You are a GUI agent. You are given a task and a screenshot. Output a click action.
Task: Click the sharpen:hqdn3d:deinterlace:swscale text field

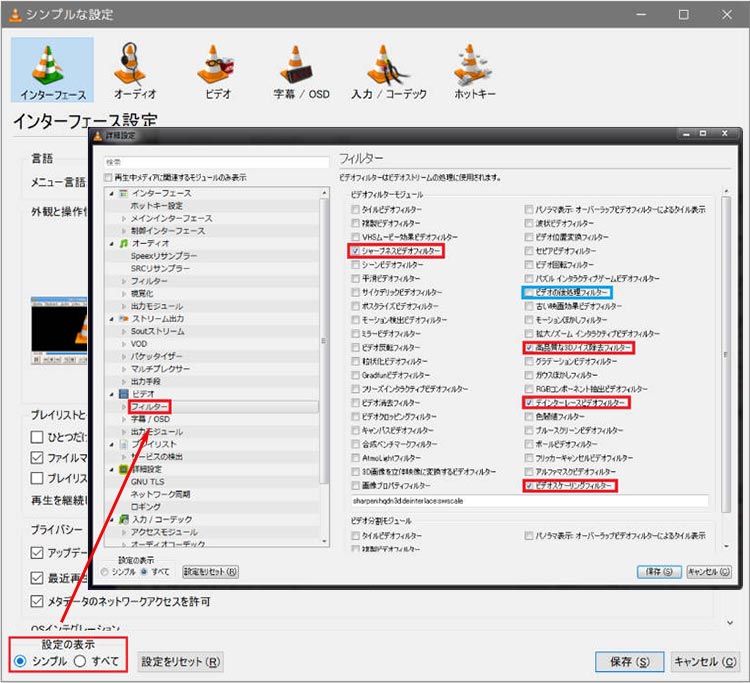(529, 501)
